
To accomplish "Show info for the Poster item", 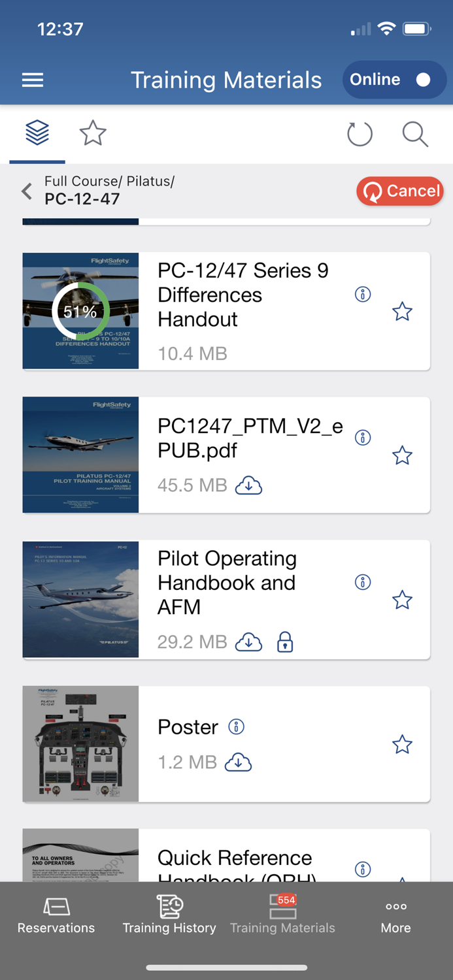I will pyautogui.click(x=237, y=727).
